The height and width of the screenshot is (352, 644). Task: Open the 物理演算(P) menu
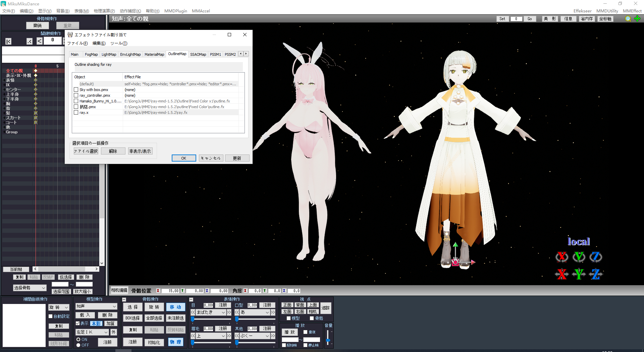(104, 11)
